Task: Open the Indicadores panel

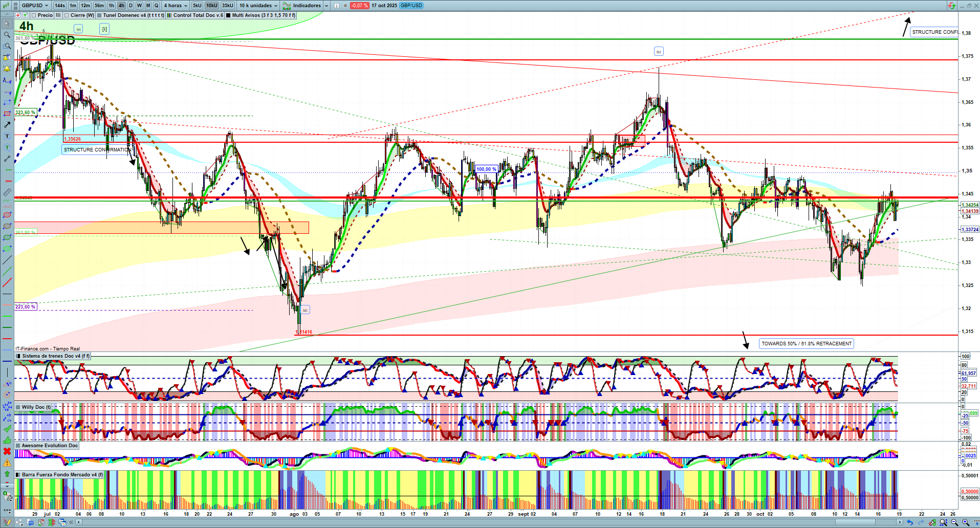Action: (x=306, y=6)
